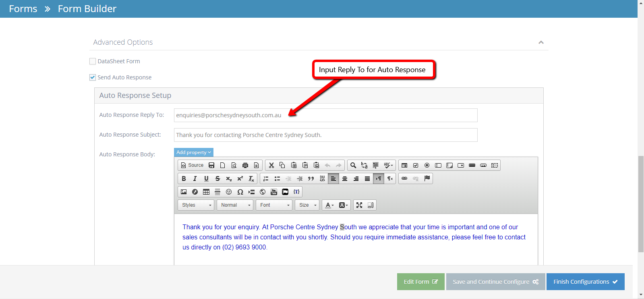Click the Source view button
Screen dimensions: 644x299
pyautogui.click(x=192, y=165)
